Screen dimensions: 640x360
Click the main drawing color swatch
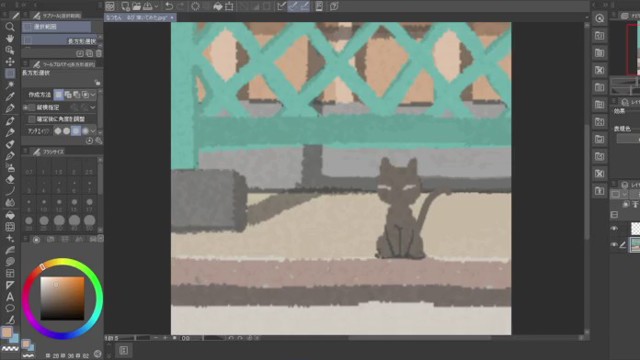pos(7,333)
